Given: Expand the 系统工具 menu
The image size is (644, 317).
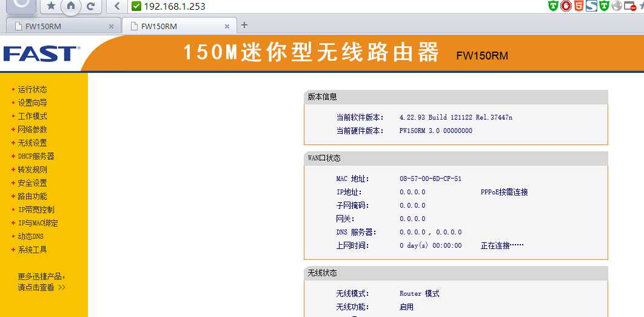Looking at the screenshot, I should 32,250.
